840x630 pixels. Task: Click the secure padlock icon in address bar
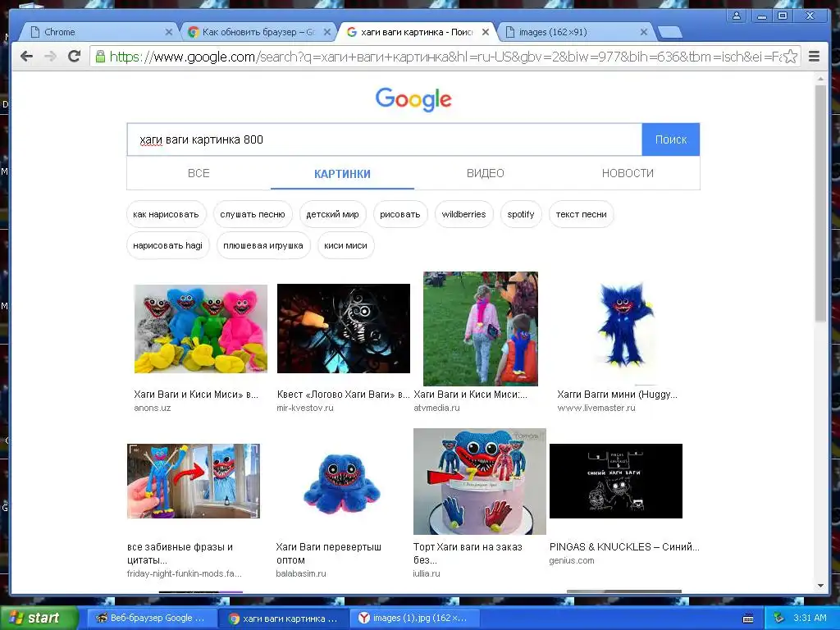pos(100,57)
